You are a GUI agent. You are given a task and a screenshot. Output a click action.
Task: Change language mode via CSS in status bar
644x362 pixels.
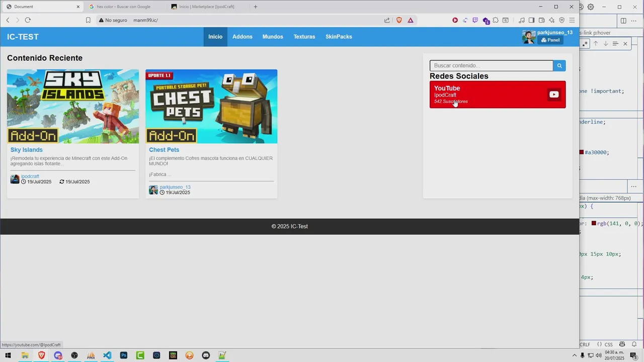pyautogui.click(x=608, y=344)
